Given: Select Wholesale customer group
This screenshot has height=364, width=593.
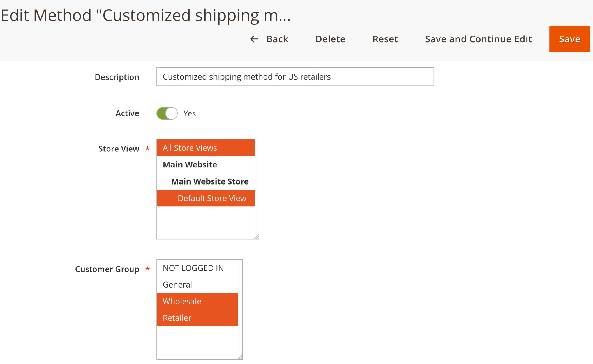Looking at the screenshot, I should (197, 301).
